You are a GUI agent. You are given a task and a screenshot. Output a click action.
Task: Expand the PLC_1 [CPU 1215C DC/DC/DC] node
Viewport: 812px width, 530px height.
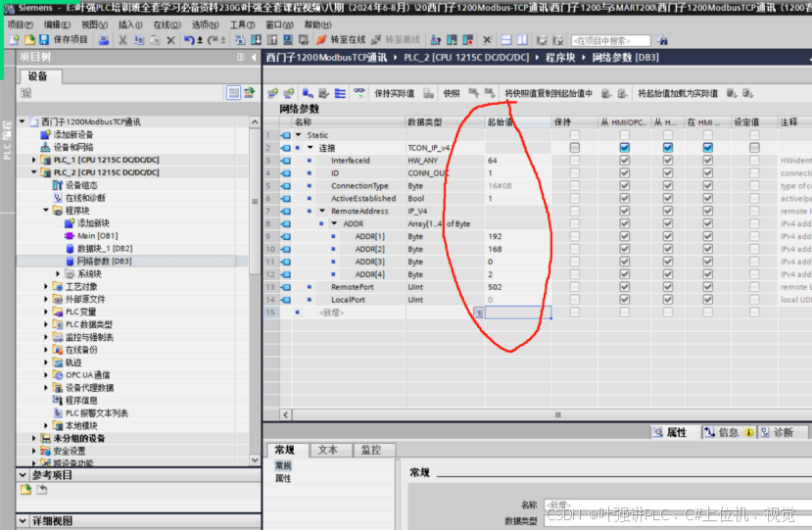[x=34, y=160]
